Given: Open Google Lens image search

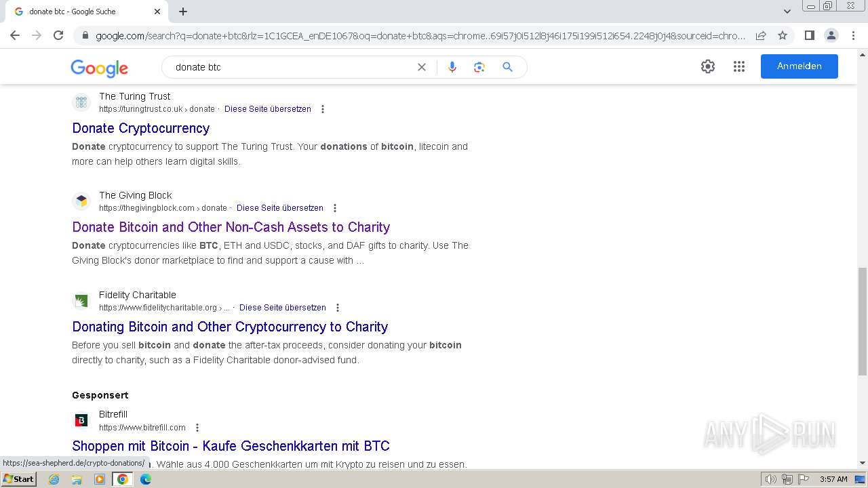Looking at the screenshot, I should pyautogui.click(x=479, y=67).
